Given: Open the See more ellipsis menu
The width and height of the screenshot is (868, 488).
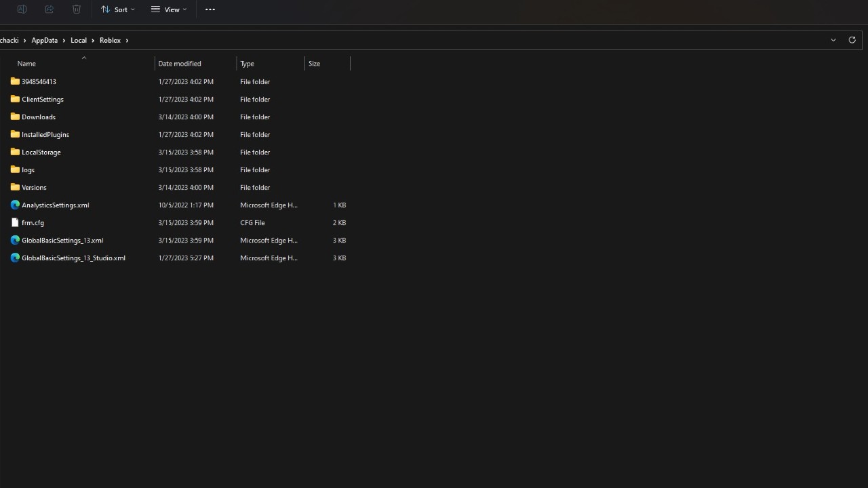Looking at the screenshot, I should pyautogui.click(x=210, y=9).
